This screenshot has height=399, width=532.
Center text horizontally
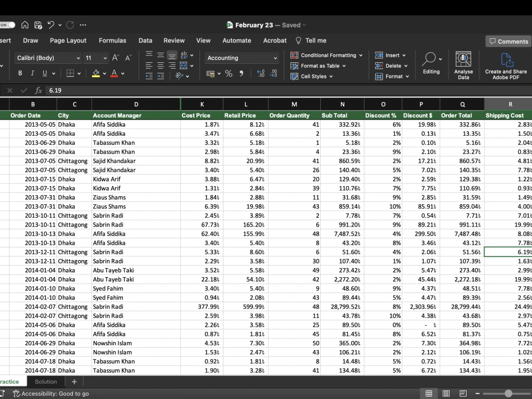click(x=161, y=65)
